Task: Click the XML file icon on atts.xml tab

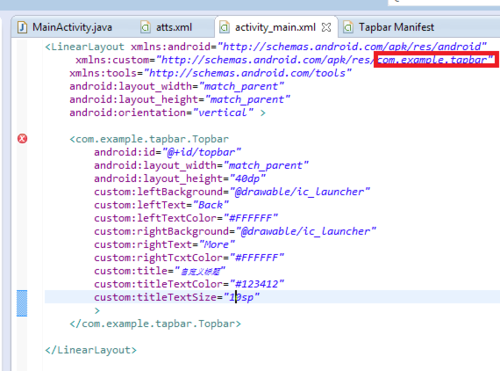Action: click(145, 27)
